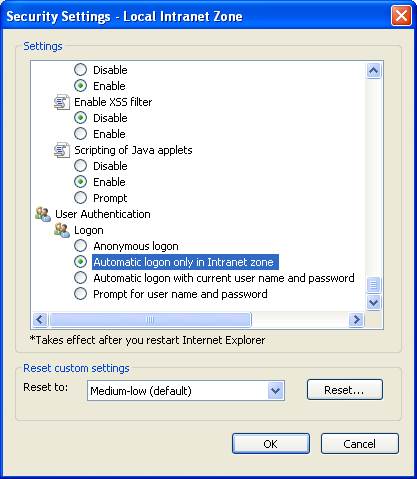
Task: Click the User Authentication users icon
Action: point(43,214)
